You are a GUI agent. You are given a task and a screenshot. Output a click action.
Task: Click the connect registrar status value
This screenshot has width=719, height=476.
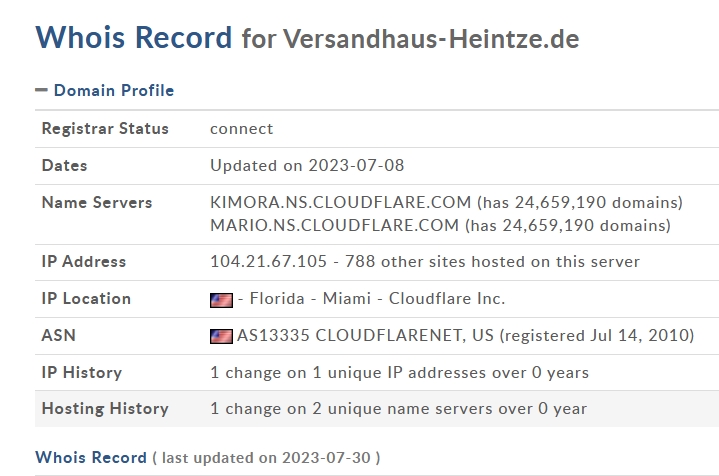coord(242,129)
